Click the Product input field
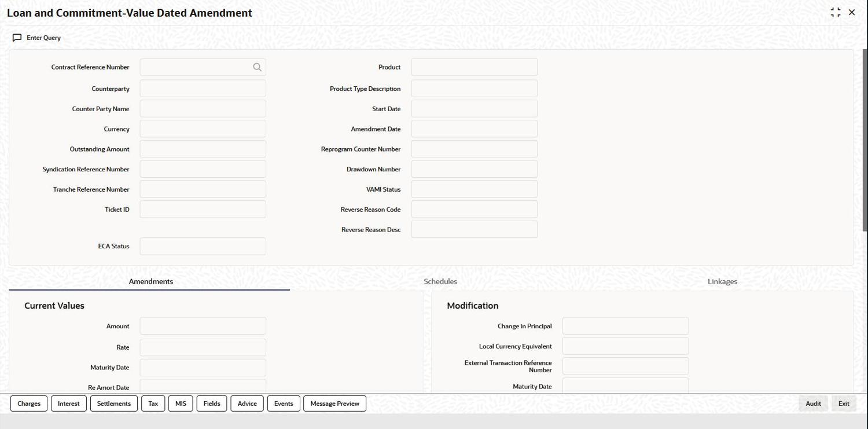 (x=474, y=67)
